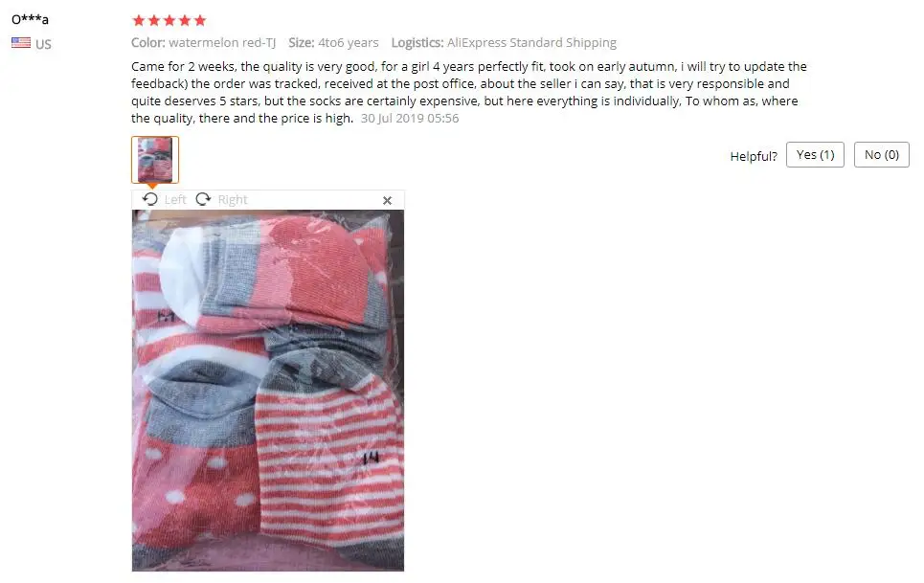Click the "Right" rotate label
The image size is (924, 583).
[233, 200]
